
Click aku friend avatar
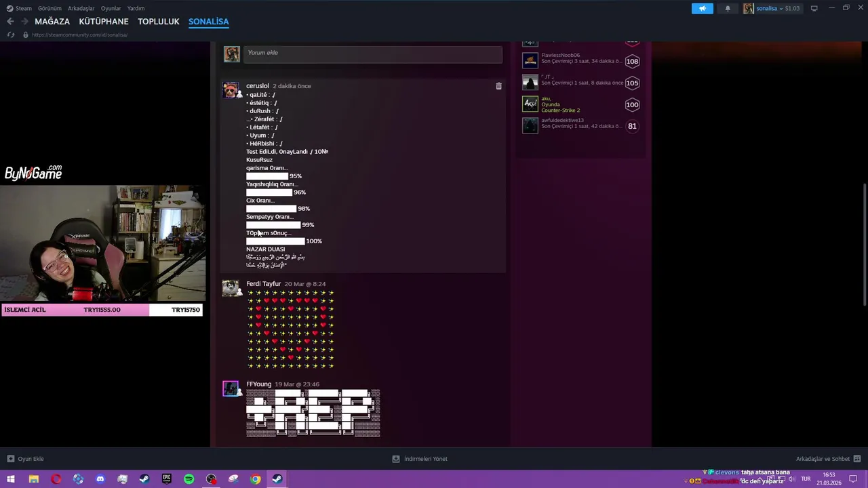point(530,104)
